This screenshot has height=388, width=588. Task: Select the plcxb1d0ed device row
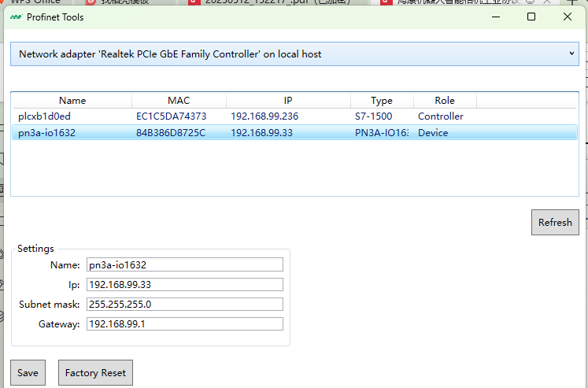pos(294,116)
